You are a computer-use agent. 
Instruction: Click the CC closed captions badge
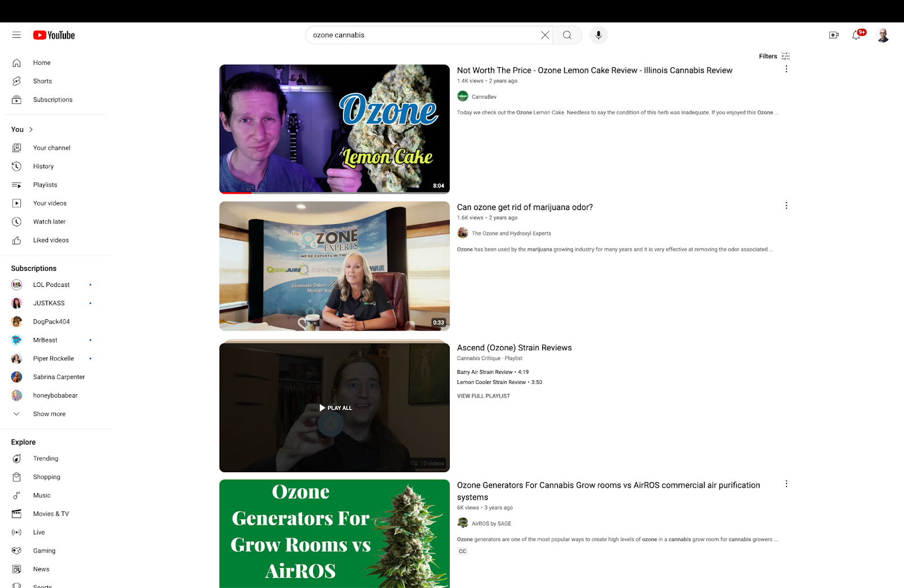click(463, 551)
